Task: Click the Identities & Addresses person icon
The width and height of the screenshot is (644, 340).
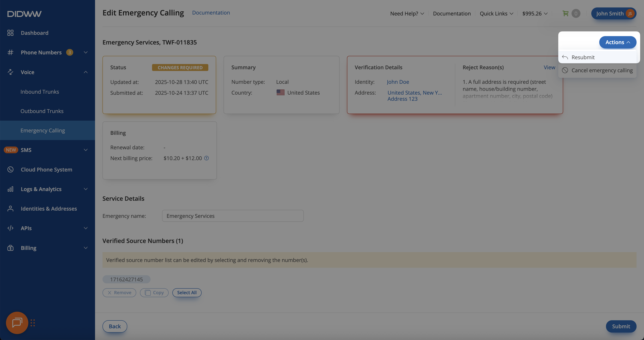Action: (10, 209)
